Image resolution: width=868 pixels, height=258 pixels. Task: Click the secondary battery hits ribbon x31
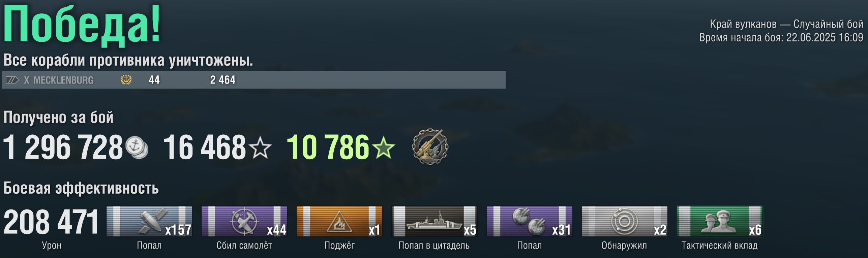pyautogui.click(x=530, y=221)
